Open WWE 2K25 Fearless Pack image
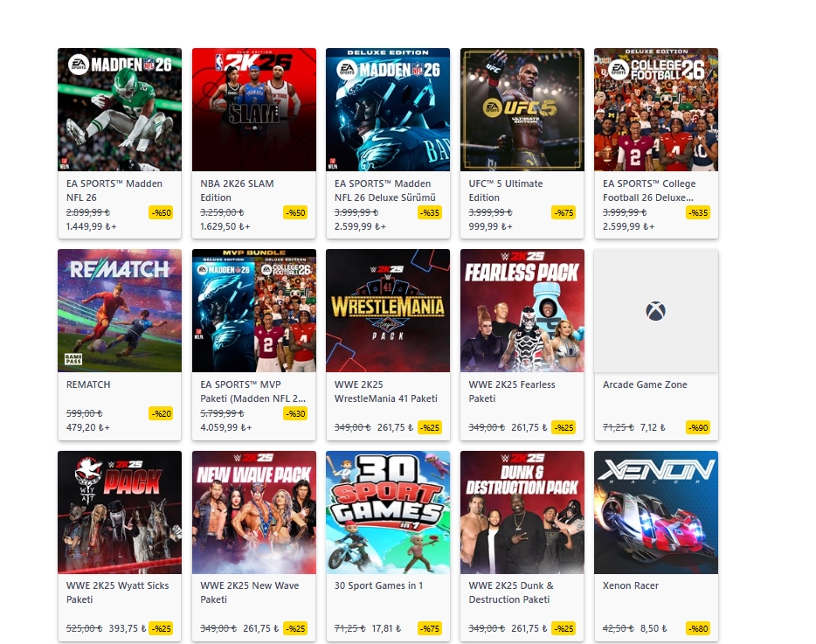 [522, 311]
